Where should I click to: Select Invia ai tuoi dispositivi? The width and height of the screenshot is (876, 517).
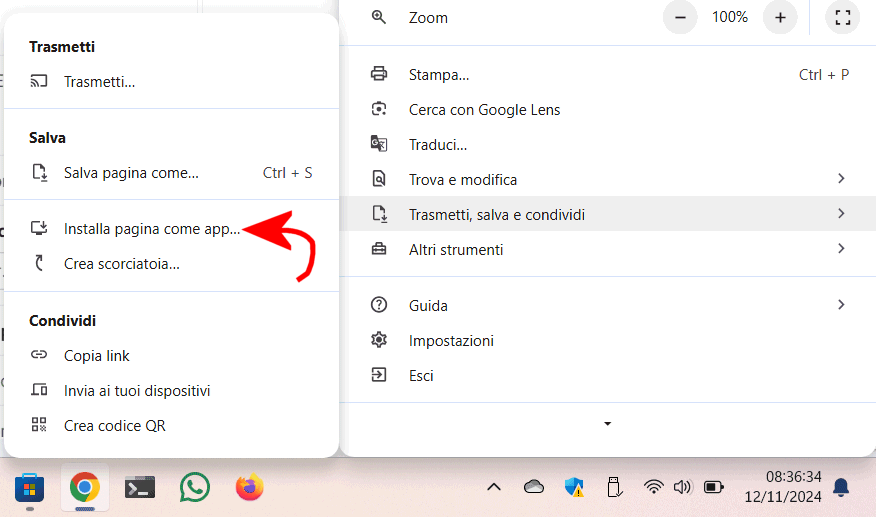click(x=172, y=391)
